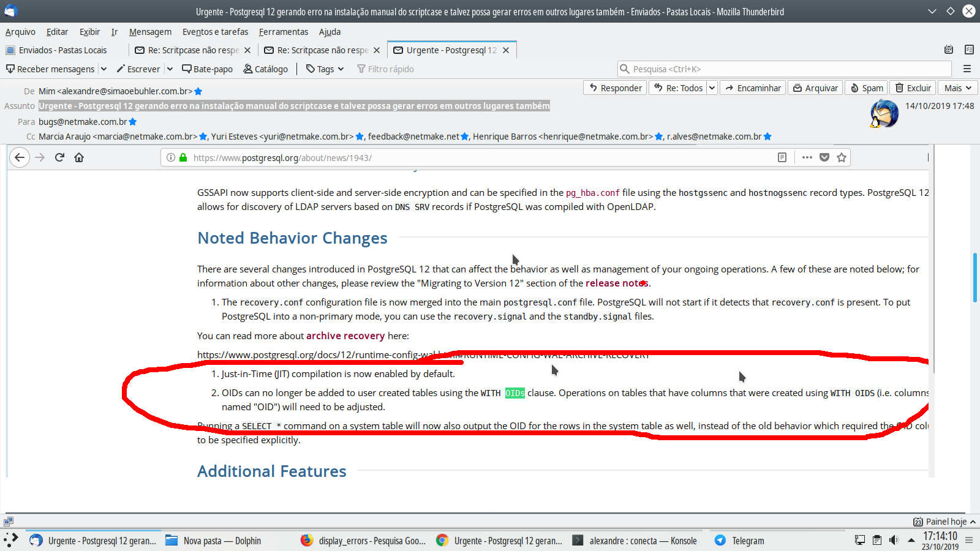Expand Re: Todos reply options arrow
This screenshot has width=980, height=551.
point(712,88)
